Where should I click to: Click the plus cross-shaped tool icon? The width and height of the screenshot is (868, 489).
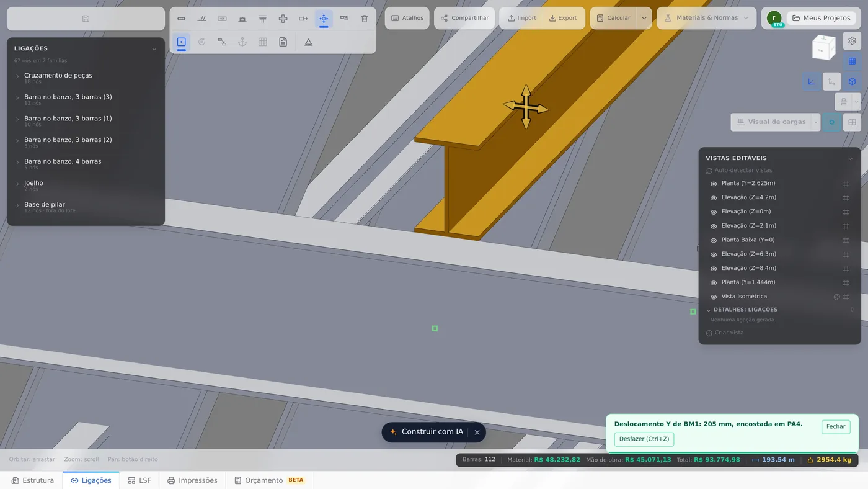point(283,19)
